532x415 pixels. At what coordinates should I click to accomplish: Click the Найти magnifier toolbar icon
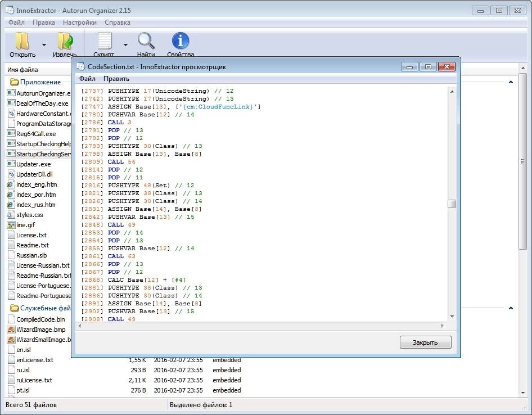pyautogui.click(x=146, y=41)
